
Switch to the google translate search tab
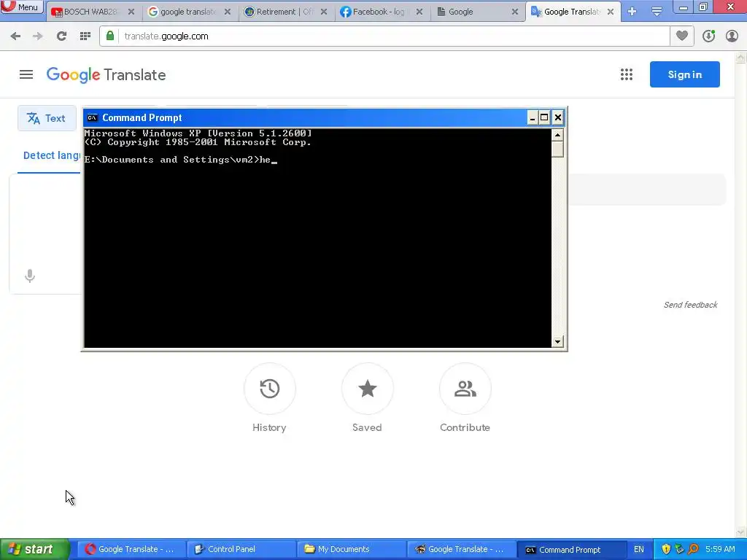tap(188, 12)
